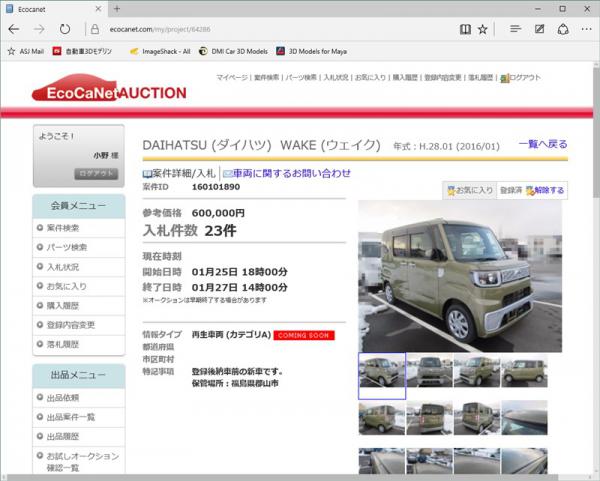600x481 pixels.
Task: Open DMI Car 3D Models bookmark
Action: click(233, 51)
